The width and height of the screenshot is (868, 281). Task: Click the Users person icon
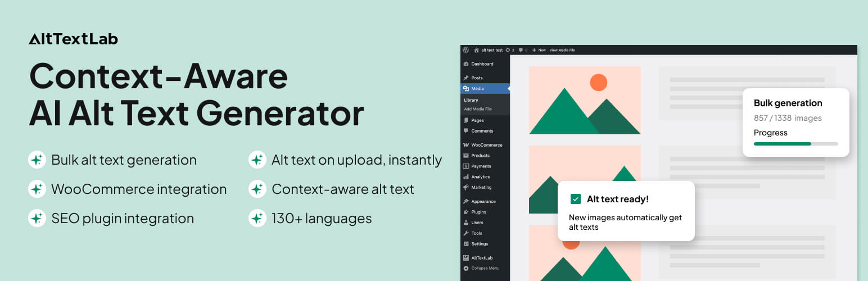coord(466,223)
